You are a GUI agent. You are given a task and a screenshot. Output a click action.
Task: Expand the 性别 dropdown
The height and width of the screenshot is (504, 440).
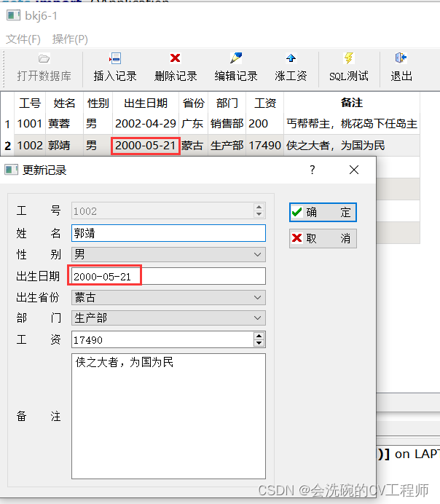point(257,255)
